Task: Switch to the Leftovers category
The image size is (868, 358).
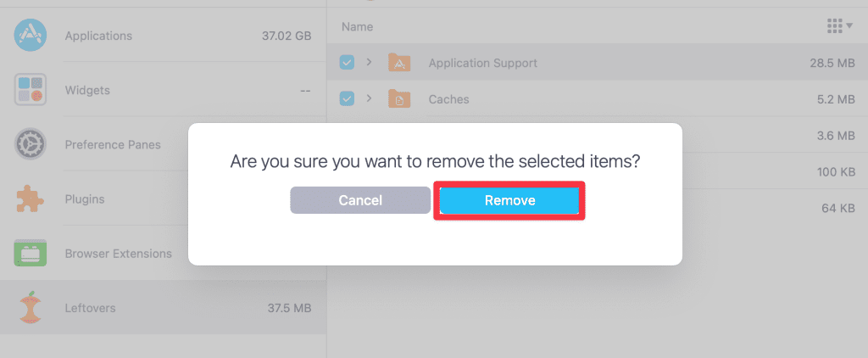Action: 90,308
